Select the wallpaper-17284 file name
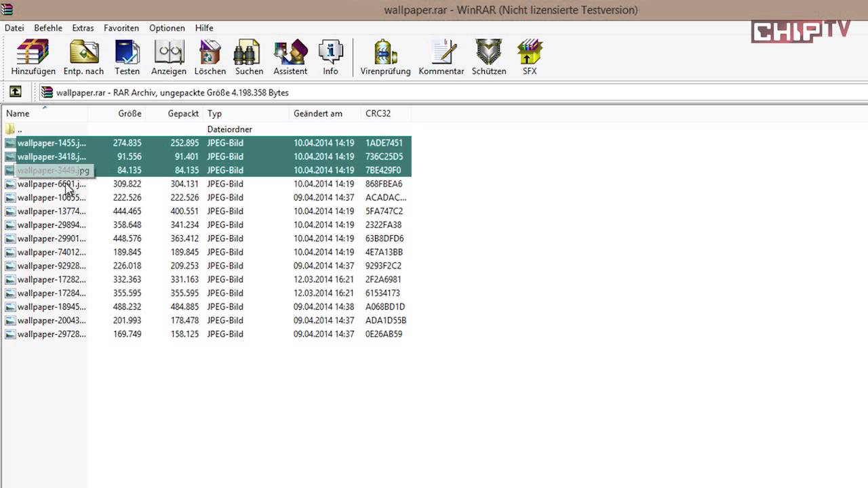Image resolution: width=868 pixels, height=488 pixels. click(52, 293)
